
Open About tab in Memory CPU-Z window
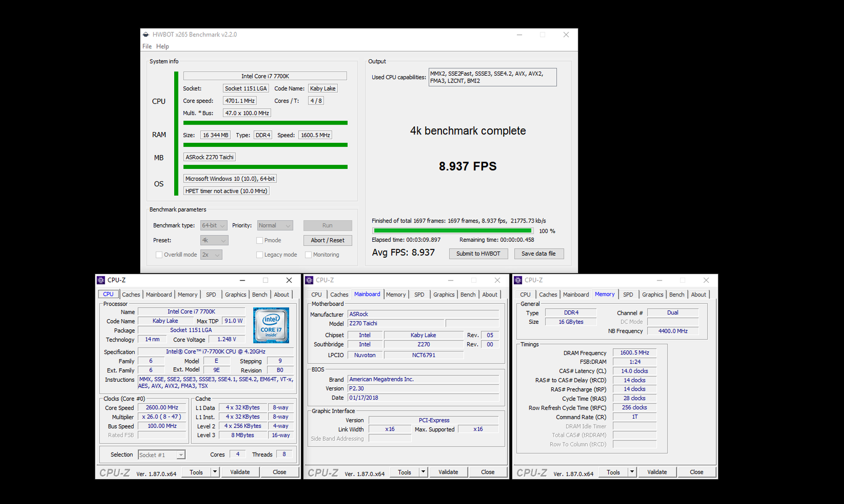click(x=698, y=294)
